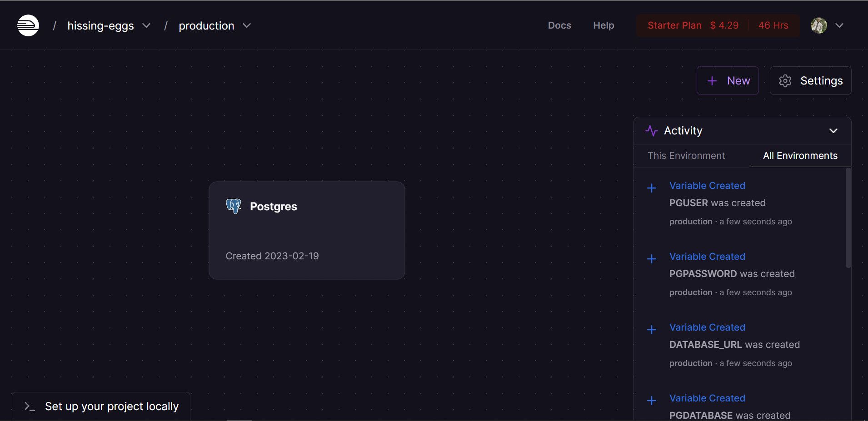Click the user avatar in the top bar
This screenshot has width=868, height=421.
818,25
